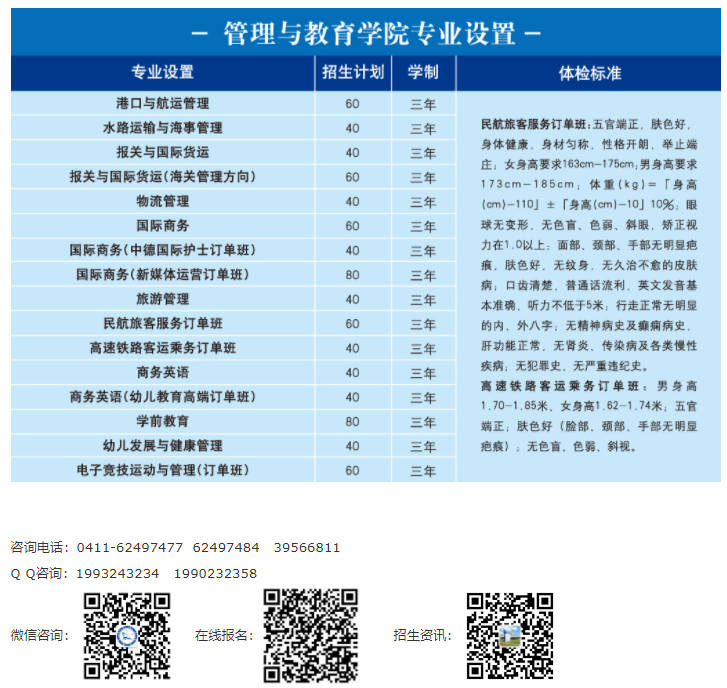This screenshot has height=688, width=727.
Task: Click the 微信咨询 QR code
Action: point(126,635)
